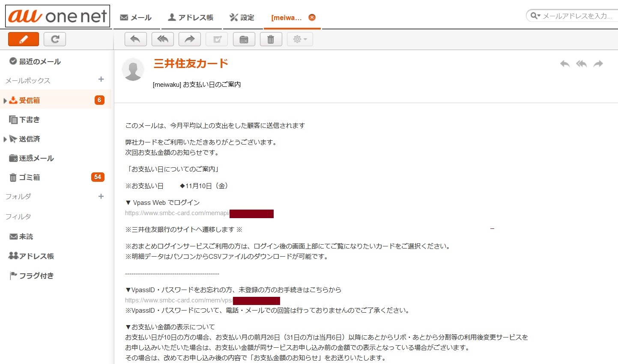Open the フラグ付き flagged filter
618x364 pixels.
point(31,276)
